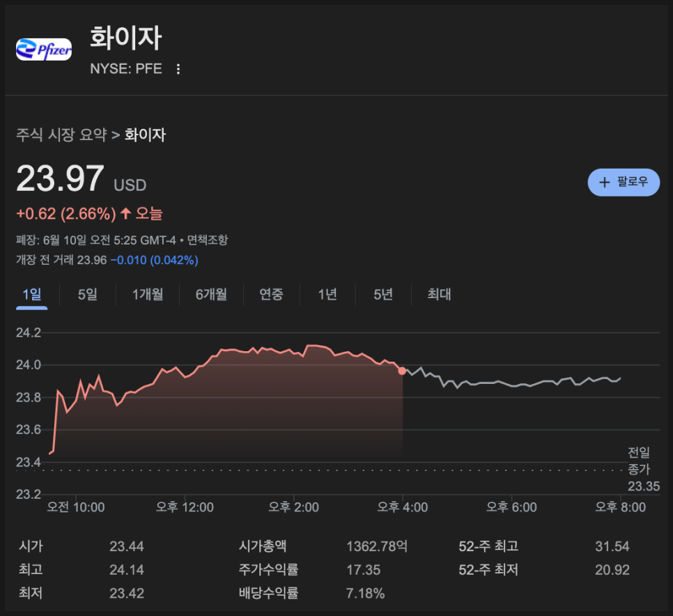Select the 연중 year-to-date tab
The height and width of the screenshot is (616, 673).
[271, 295]
